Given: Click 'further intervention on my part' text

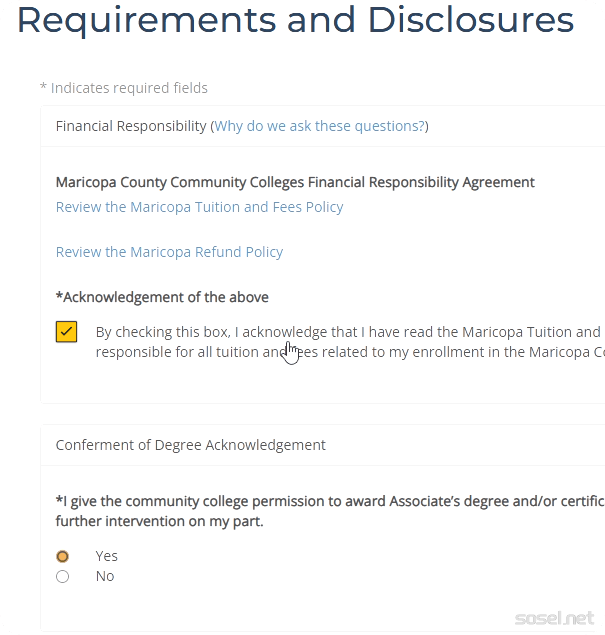Looking at the screenshot, I should [159, 521].
